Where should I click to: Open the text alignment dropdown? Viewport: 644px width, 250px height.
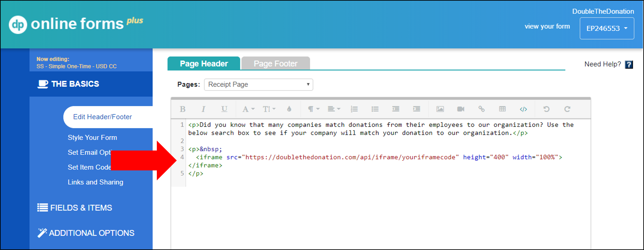point(334,109)
